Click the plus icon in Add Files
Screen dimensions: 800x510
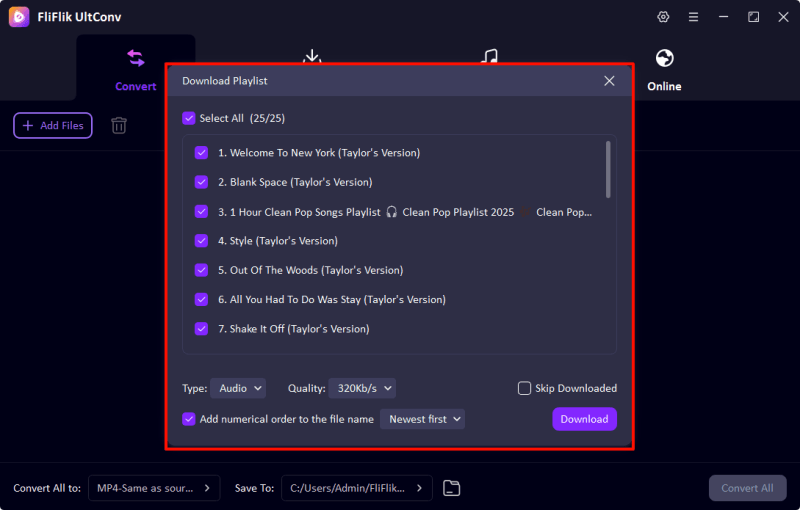tap(28, 125)
